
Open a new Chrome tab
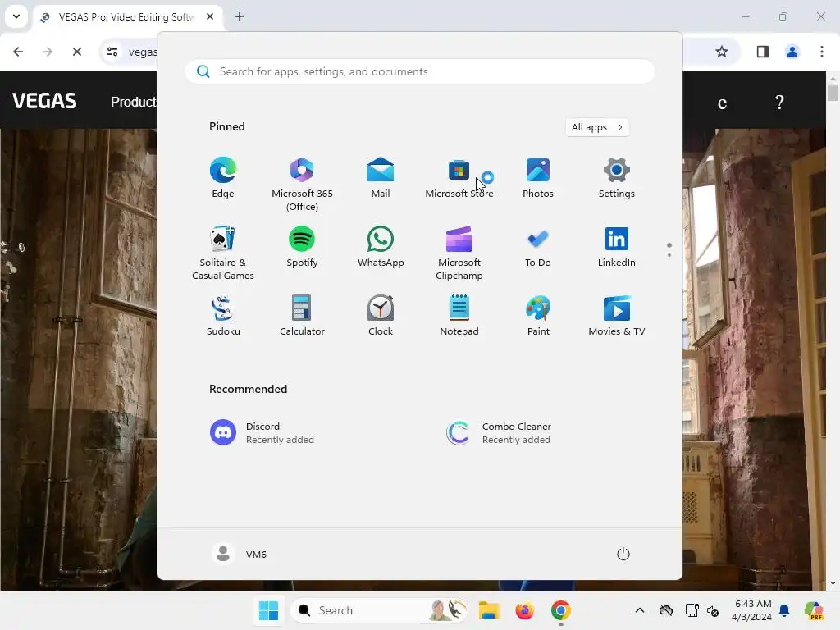point(239,16)
